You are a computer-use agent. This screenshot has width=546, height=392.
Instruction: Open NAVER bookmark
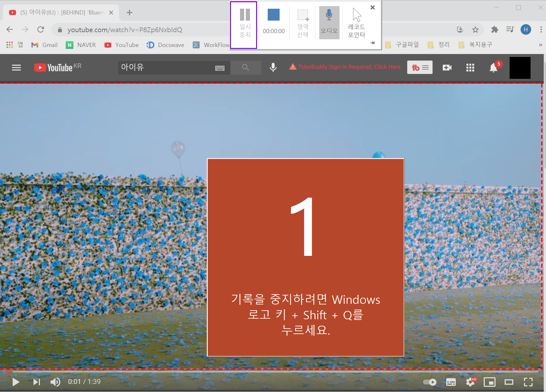(x=81, y=45)
